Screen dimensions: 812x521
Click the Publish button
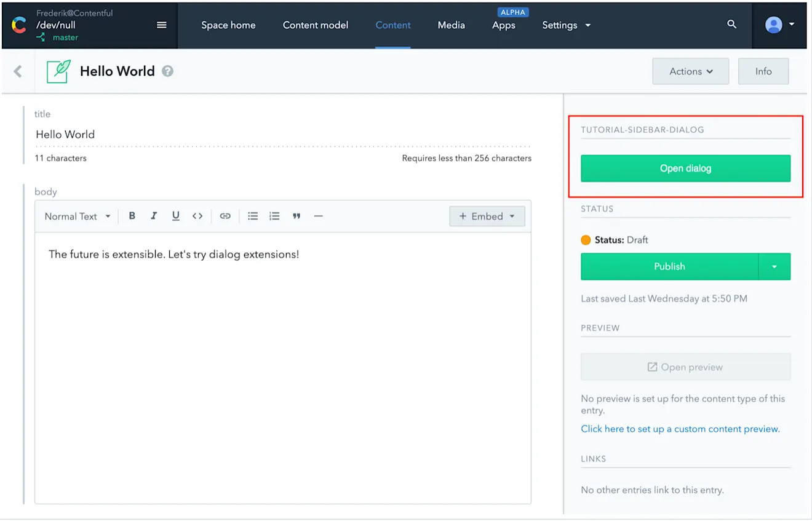[x=669, y=266]
